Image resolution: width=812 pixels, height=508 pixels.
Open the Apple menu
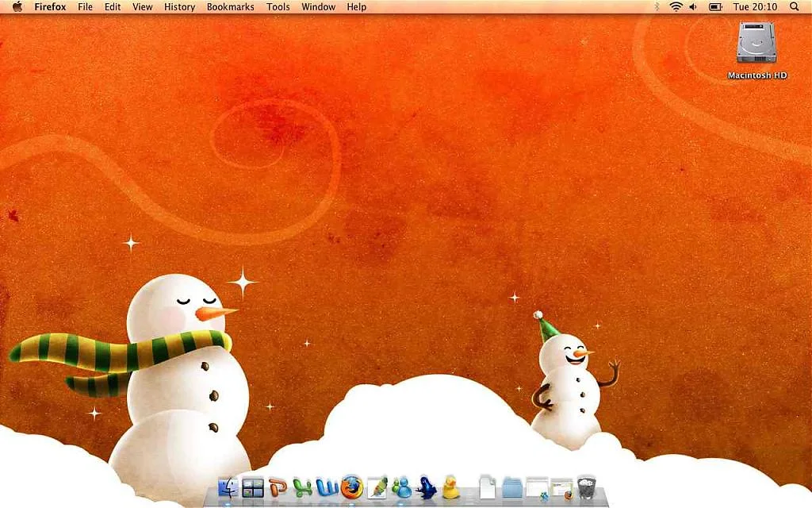point(17,7)
